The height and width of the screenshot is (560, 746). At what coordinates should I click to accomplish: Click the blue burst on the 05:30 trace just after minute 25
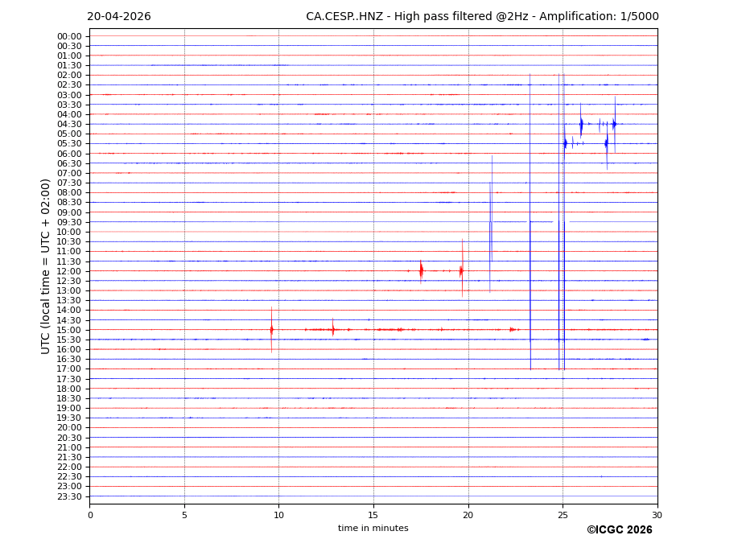[x=565, y=143]
